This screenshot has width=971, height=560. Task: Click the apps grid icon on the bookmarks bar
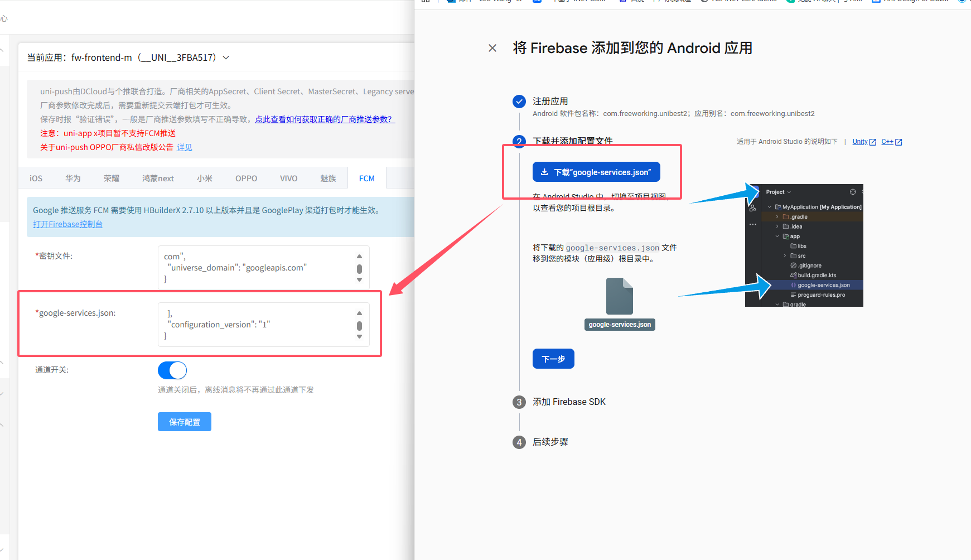pyautogui.click(x=426, y=1)
